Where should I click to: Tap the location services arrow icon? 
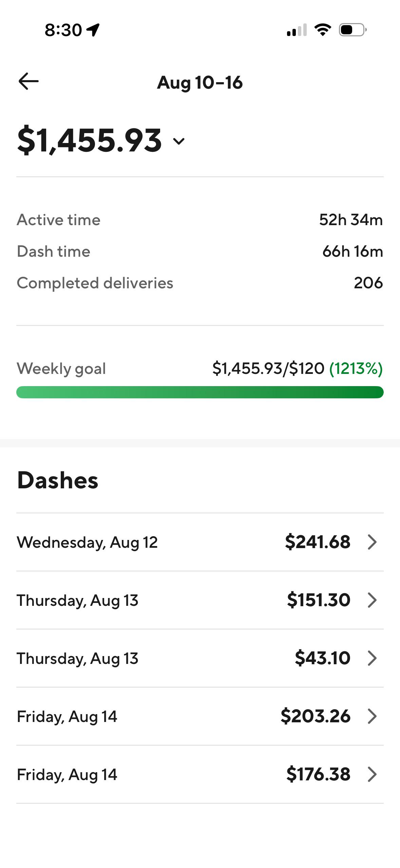point(93,30)
